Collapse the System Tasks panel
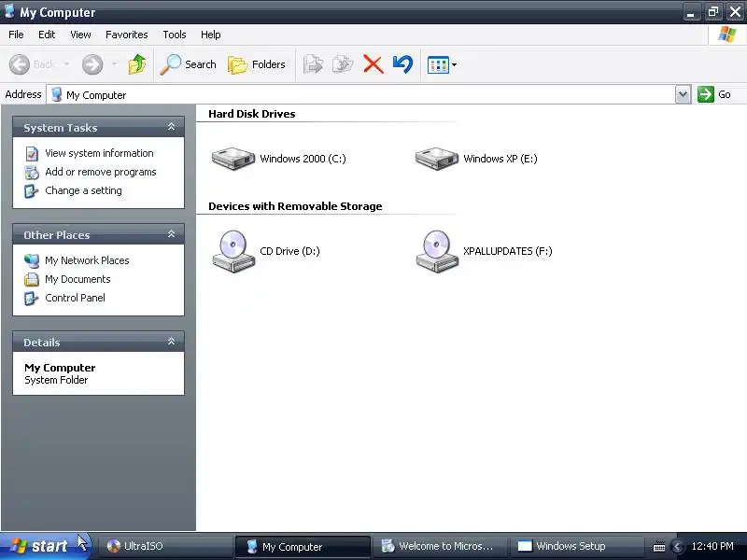The height and width of the screenshot is (560, 747). pyautogui.click(x=171, y=127)
